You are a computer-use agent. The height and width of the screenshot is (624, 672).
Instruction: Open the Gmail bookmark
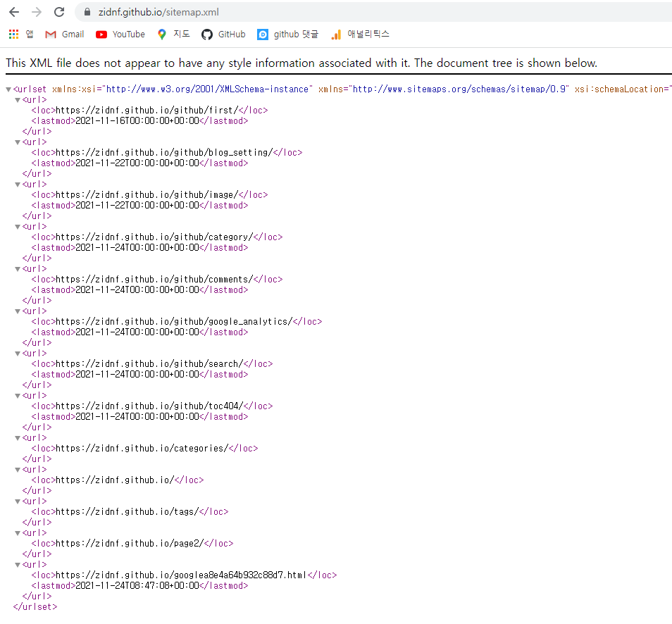point(64,34)
